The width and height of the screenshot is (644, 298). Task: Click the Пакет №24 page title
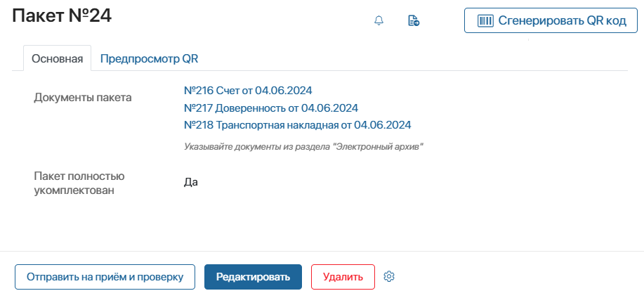pos(62,16)
